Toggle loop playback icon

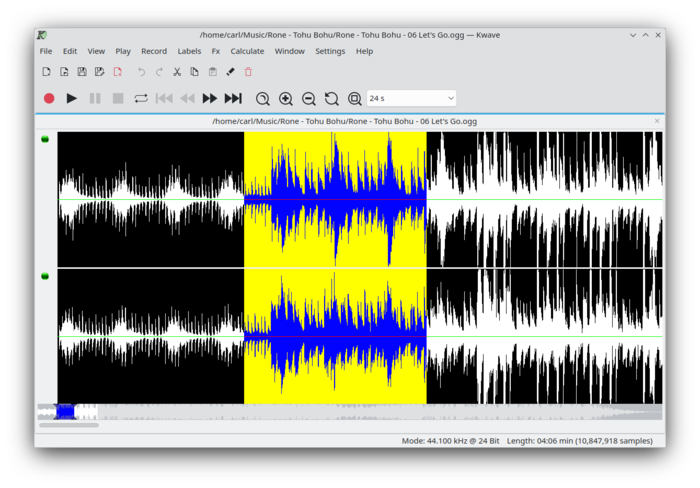click(141, 98)
